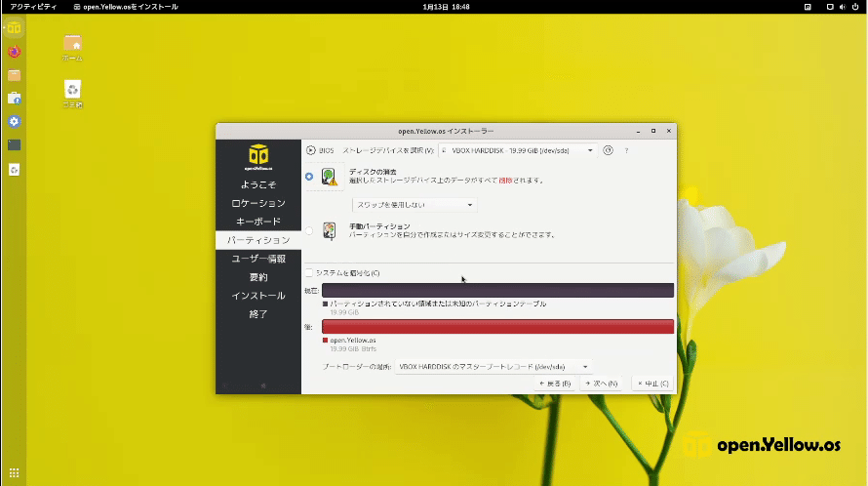Click the question mark help icon

click(627, 150)
